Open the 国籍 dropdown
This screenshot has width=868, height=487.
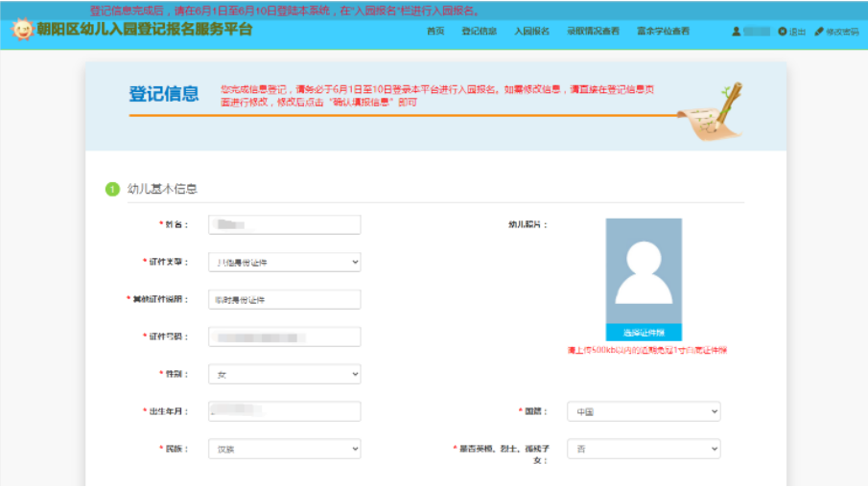click(x=644, y=411)
